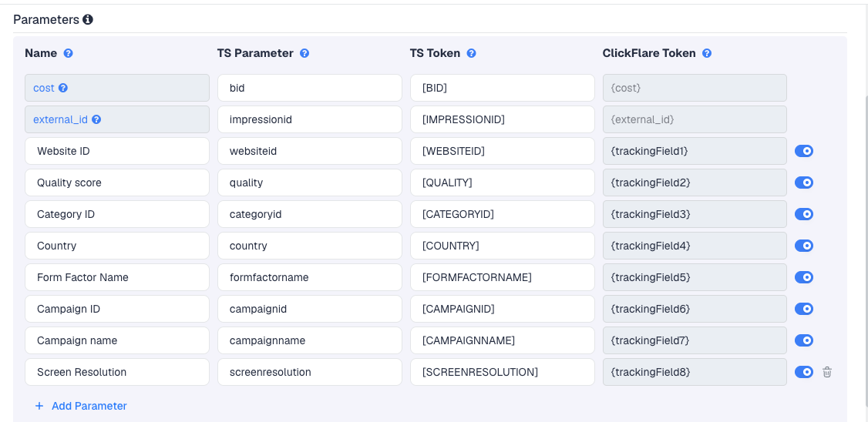Viewport: 868px width, 422px height.
Task: Edit the Website ID name field
Action: tap(117, 151)
